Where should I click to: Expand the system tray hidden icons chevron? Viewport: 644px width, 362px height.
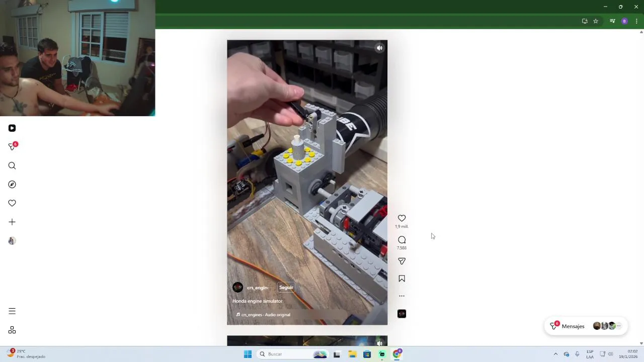point(555,354)
